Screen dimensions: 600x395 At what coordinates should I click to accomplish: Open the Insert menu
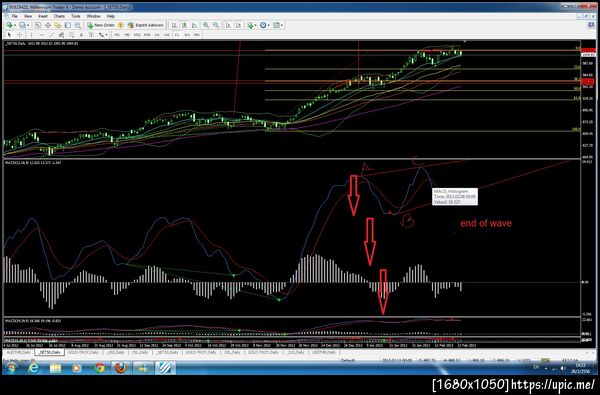coord(43,16)
